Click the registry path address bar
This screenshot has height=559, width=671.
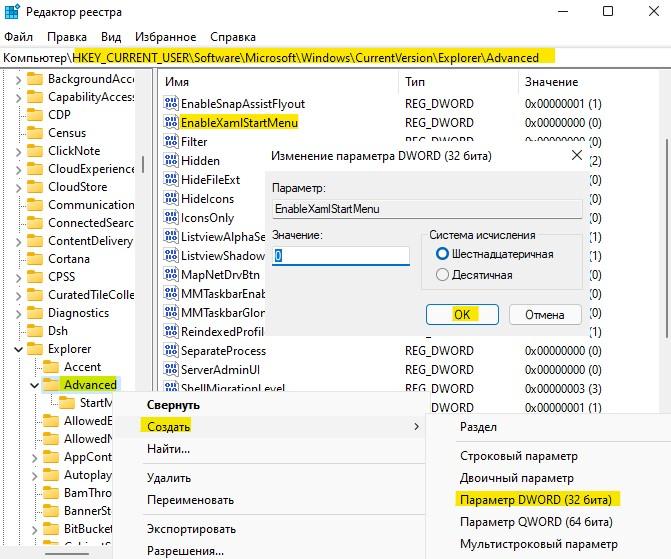pos(336,58)
